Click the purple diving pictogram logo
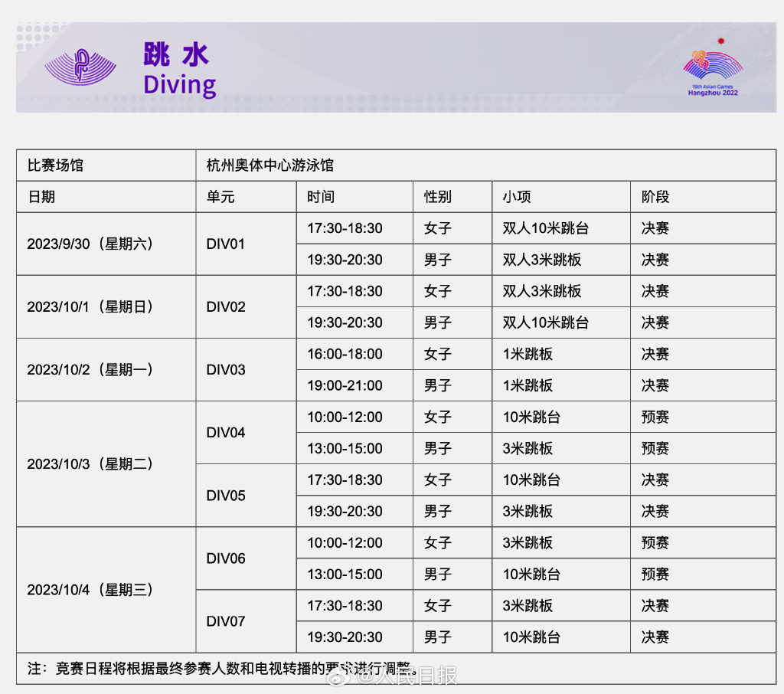The height and width of the screenshot is (694, 784). point(80,67)
